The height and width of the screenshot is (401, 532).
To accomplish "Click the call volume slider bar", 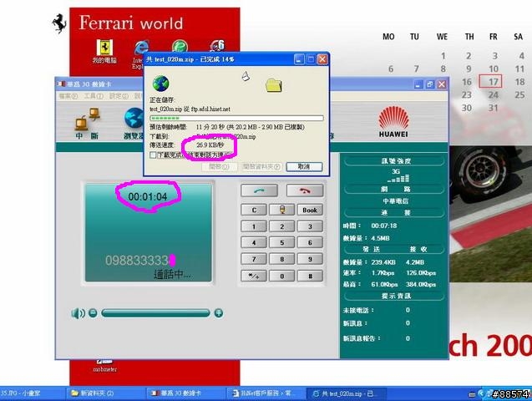I will (155, 312).
